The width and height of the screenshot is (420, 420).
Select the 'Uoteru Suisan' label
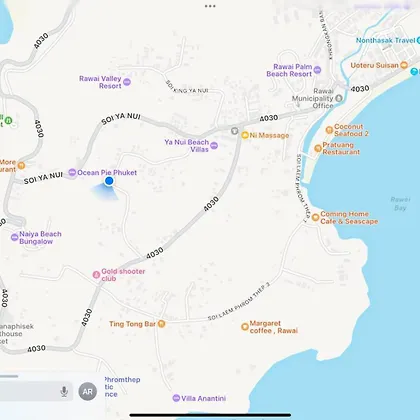375,65
